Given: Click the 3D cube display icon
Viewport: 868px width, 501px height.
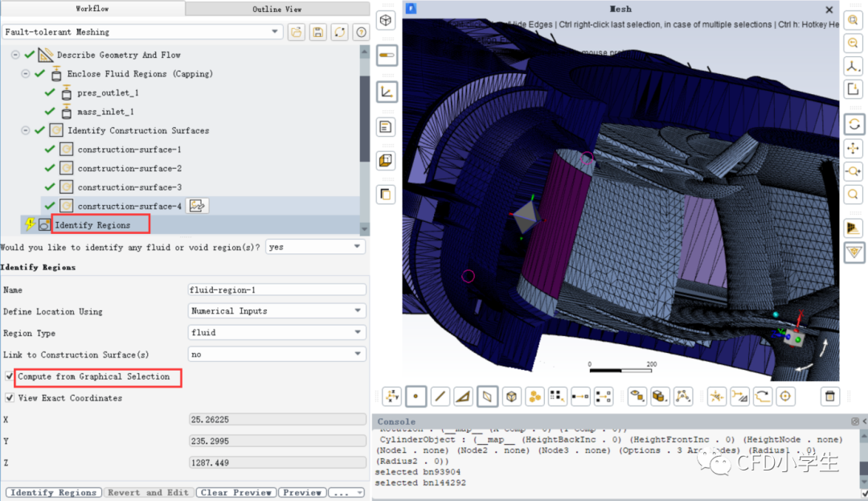Looking at the screenshot, I should [386, 20].
